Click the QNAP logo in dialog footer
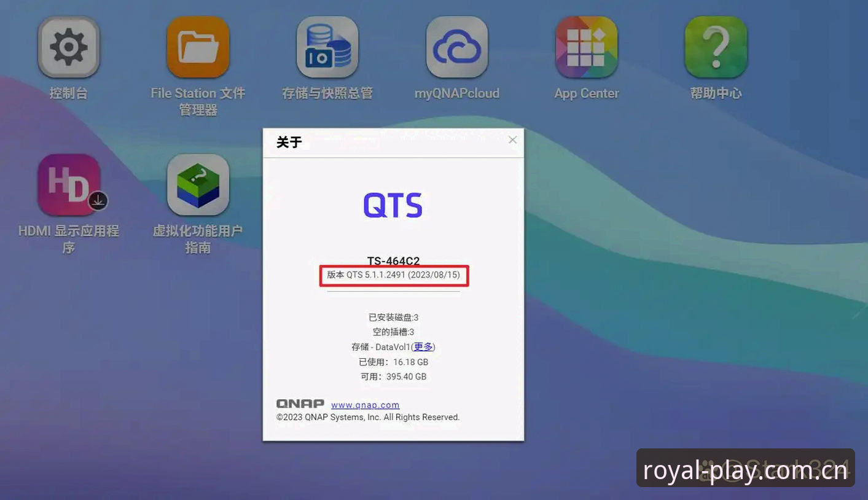 pos(300,404)
